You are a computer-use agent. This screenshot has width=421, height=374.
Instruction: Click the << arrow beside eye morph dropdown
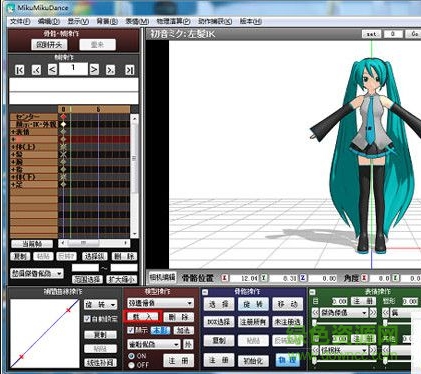coord(315,313)
